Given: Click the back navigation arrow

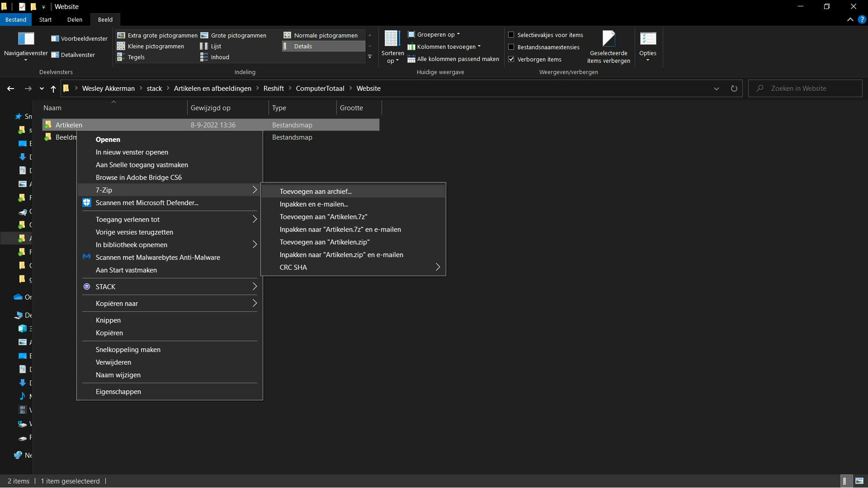Looking at the screenshot, I should pyautogui.click(x=10, y=89).
